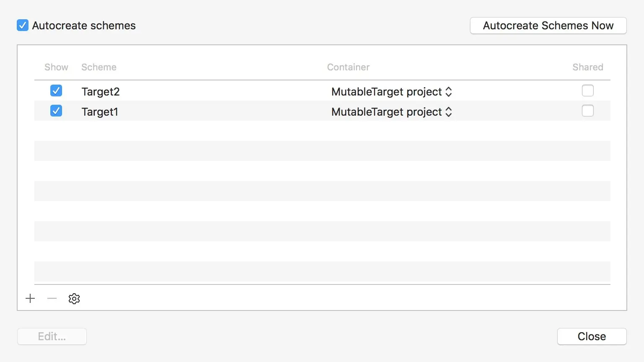This screenshot has height=362, width=644.
Task: Click the Shared column header
Action: click(588, 67)
